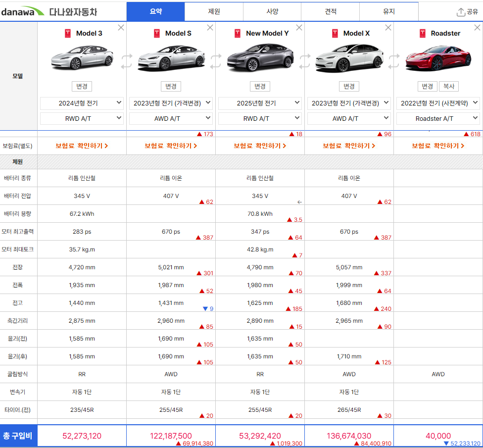483x448 pixels.
Task: Click 변경 button under Model X
Action: tap(349, 86)
